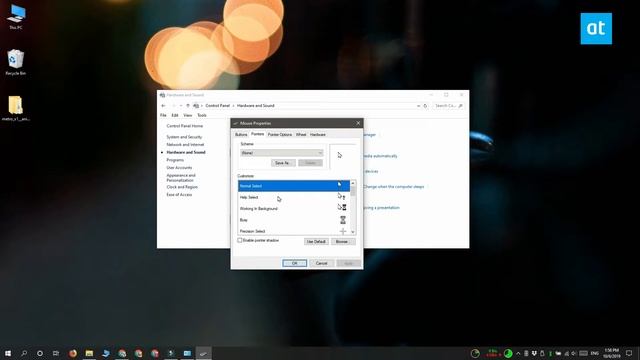
Task: Open Network and Internet category
Action: [185, 145]
